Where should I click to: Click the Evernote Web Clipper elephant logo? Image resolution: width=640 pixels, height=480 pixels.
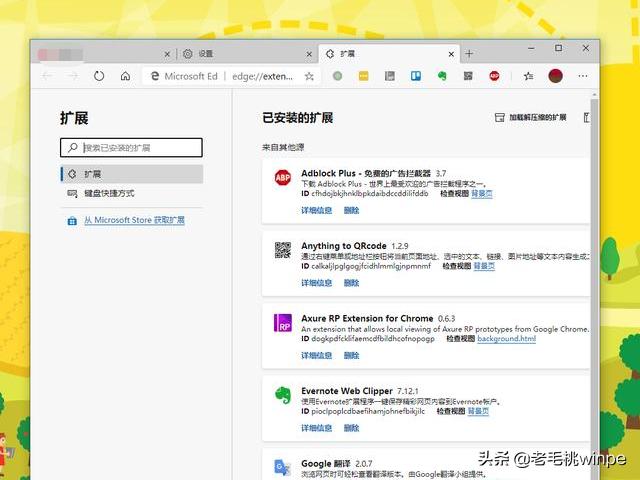pyautogui.click(x=282, y=395)
